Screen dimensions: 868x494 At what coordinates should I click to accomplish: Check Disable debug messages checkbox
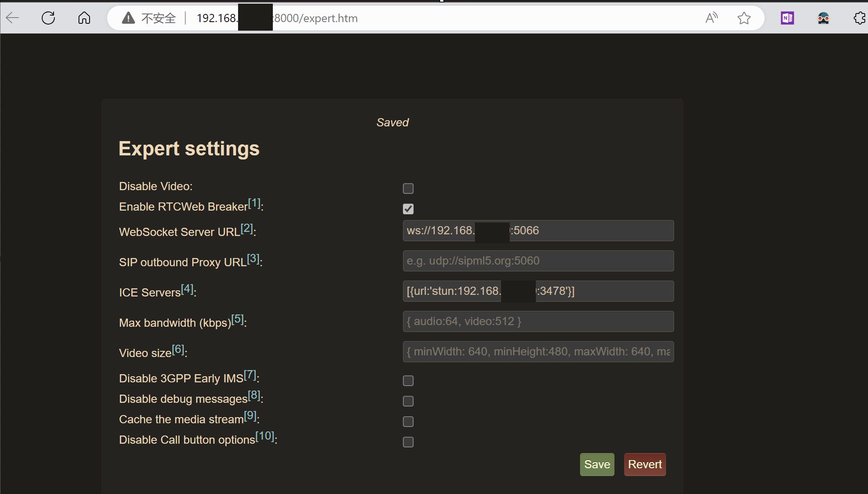(408, 401)
